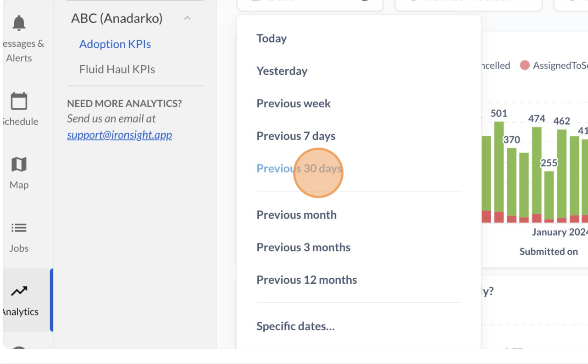Choose "Yesterday" as date range
Image resolution: width=588 pixels, height=364 pixels.
282,71
